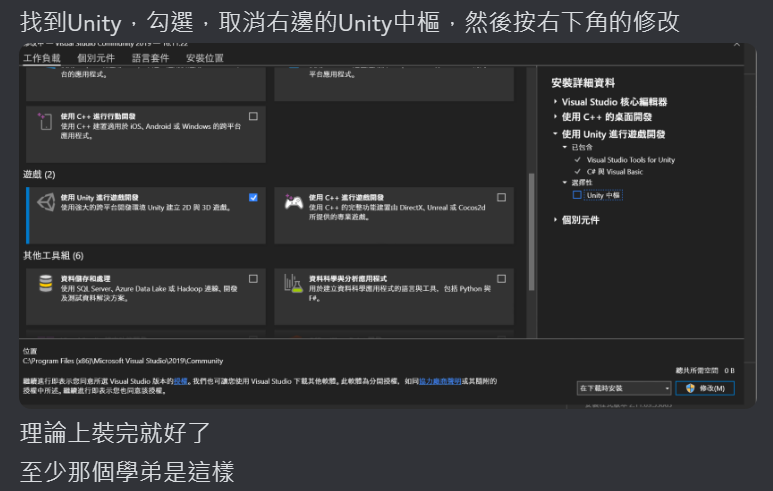Open the third-party notices link
Image resolution: width=773 pixels, height=491 pixels.
pyautogui.click(x=440, y=381)
